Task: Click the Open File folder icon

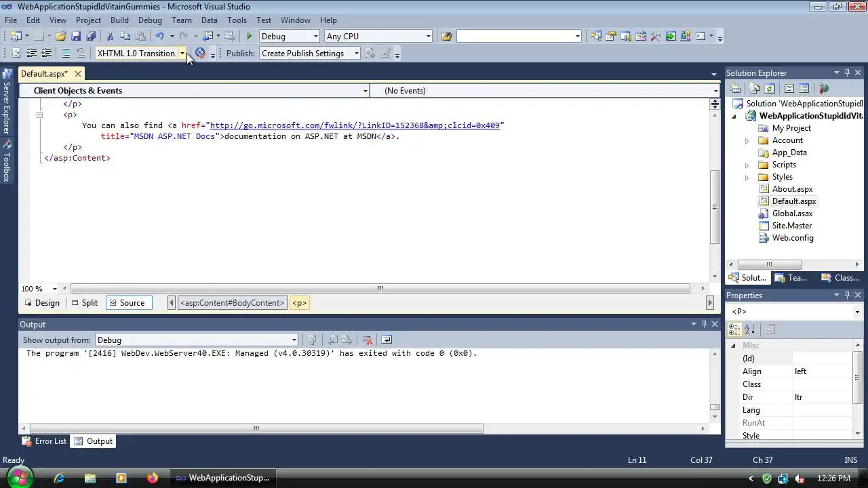Action: point(61,37)
